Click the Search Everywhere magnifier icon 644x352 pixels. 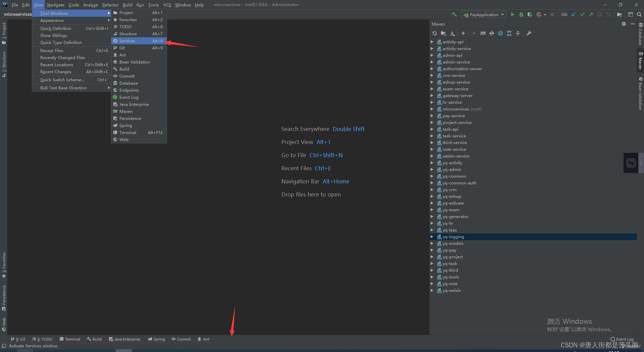point(639,14)
